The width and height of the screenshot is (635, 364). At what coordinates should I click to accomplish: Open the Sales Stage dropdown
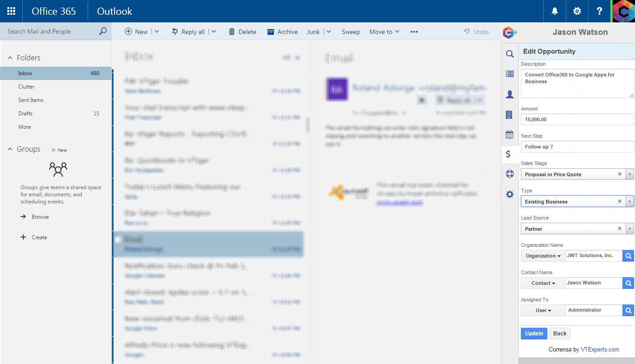(x=630, y=174)
